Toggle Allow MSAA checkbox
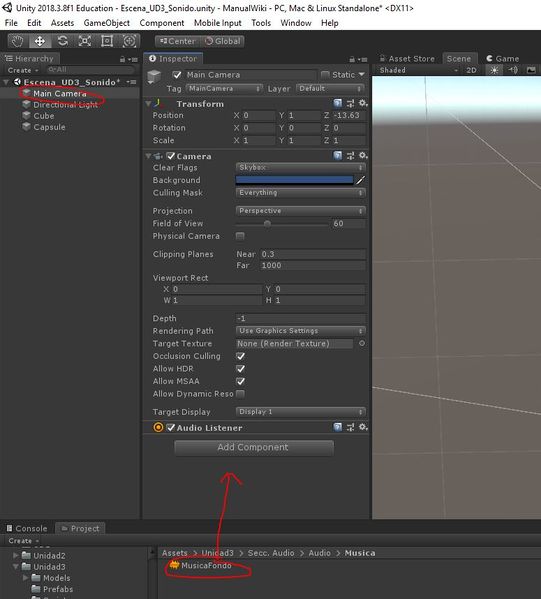541x599 pixels. [x=240, y=381]
